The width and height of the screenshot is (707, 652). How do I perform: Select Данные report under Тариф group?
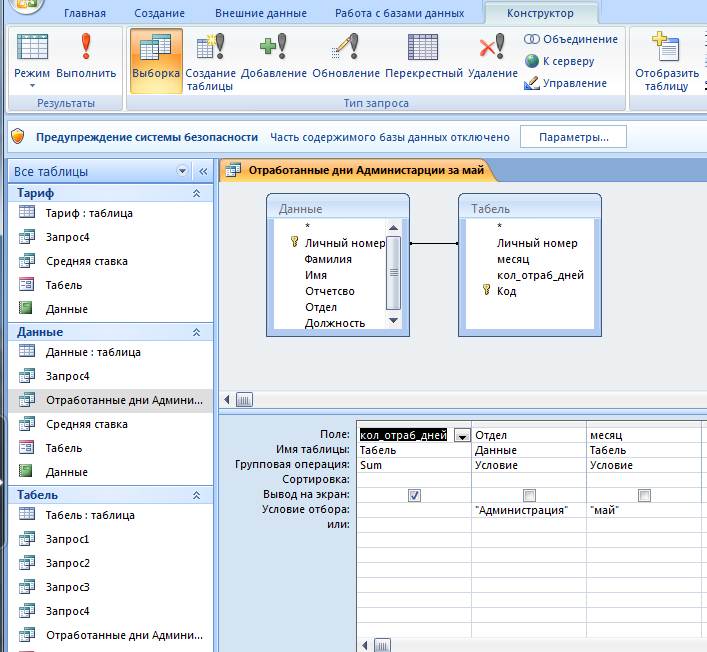pos(110,309)
